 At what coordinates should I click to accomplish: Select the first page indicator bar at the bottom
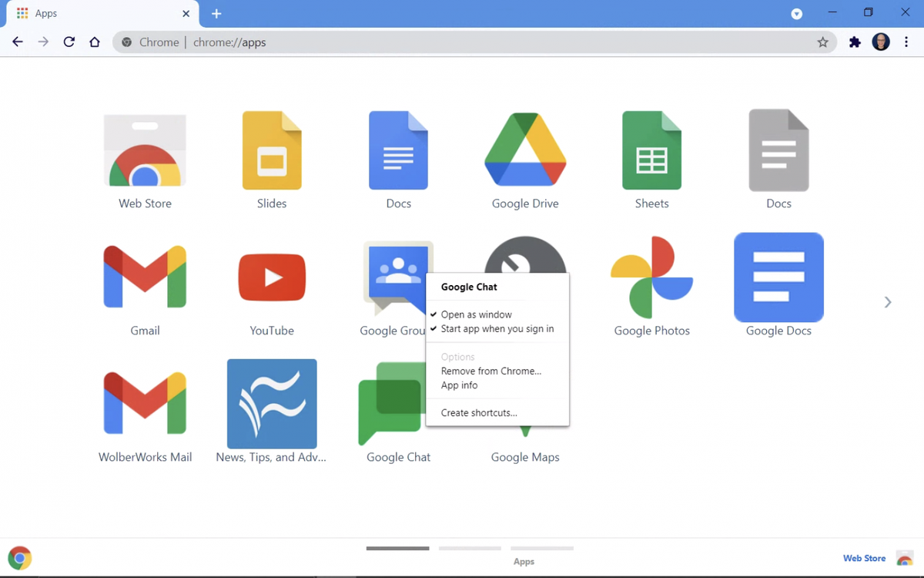pyautogui.click(x=397, y=548)
